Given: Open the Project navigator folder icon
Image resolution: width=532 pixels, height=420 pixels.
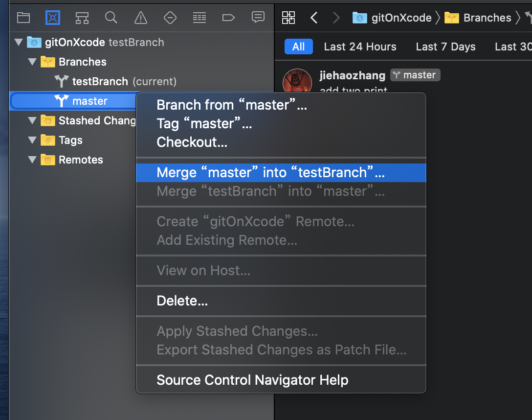Looking at the screenshot, I should 23,18.
